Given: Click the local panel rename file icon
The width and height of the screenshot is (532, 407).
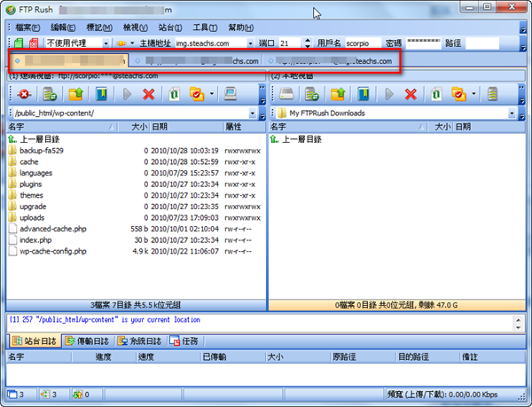Looking at the screenshot, I should [x=436, y=94].
